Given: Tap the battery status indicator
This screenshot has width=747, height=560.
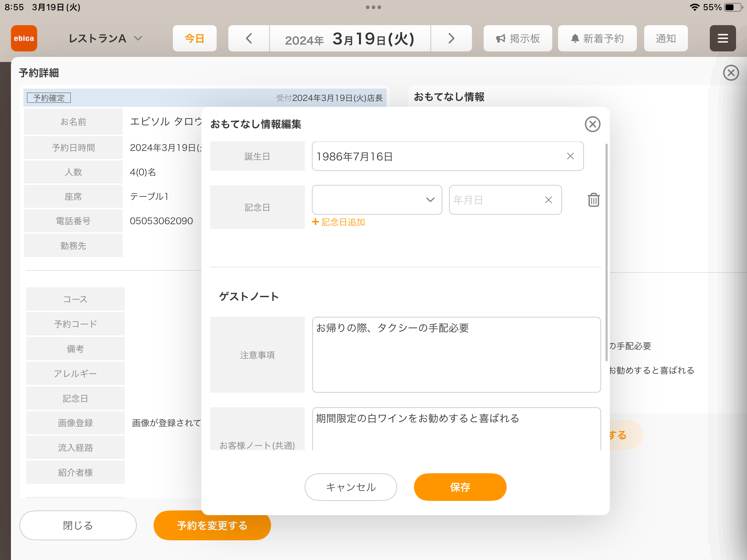Looking at the screenshot, I should (x=733, y=7).
